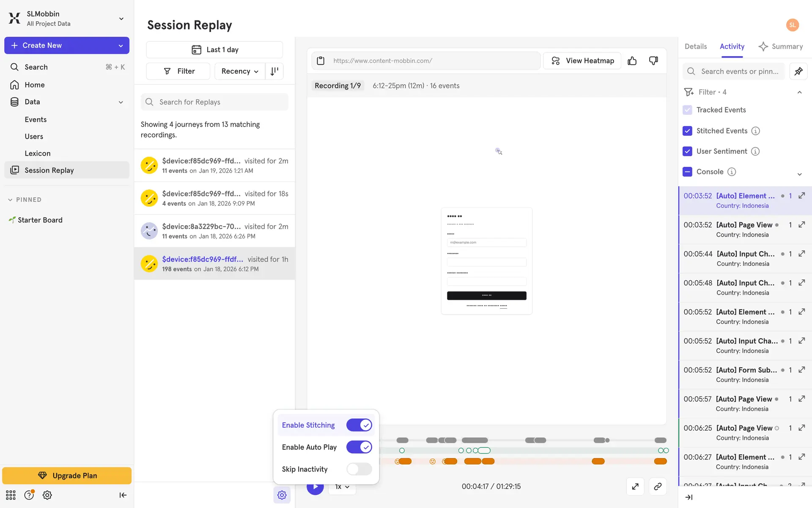Viewport: 812px width, 508px height.
Task: Click the pin events icon
Action: point(798,71)
